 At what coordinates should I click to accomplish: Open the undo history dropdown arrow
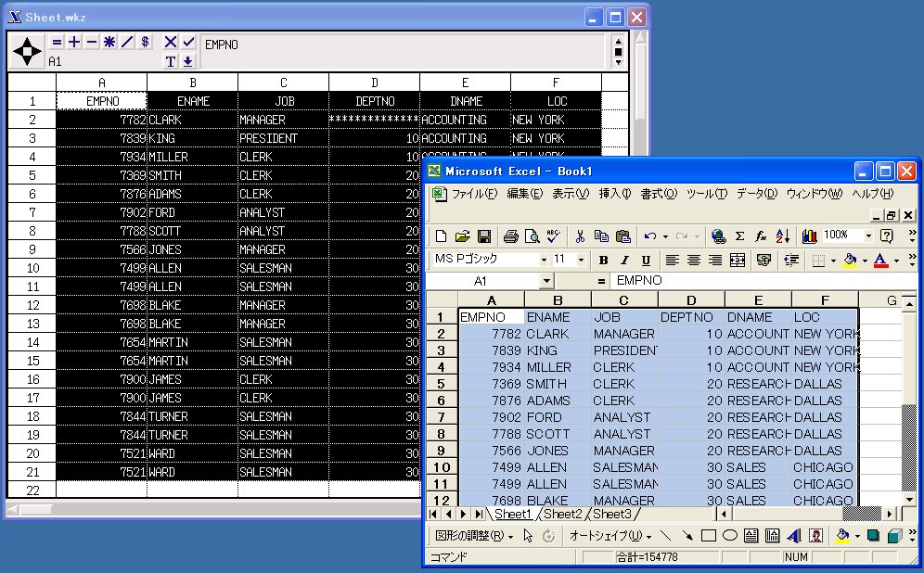pos(665,236)
